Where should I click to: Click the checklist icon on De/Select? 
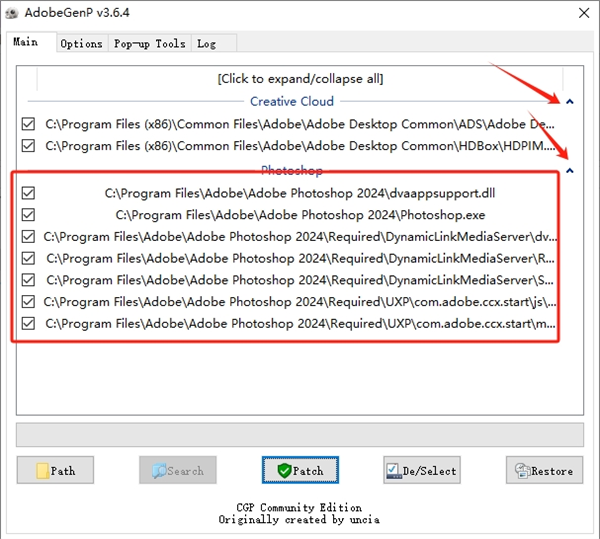pyautogui.click(x=393, y=471)
